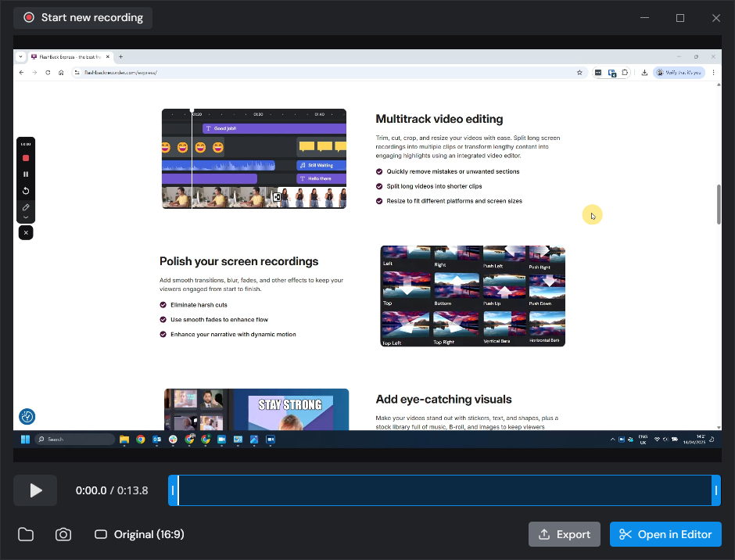Take a snapshot with the camera icon
This screenshot has width=735, height=560.
coord(63,534)
